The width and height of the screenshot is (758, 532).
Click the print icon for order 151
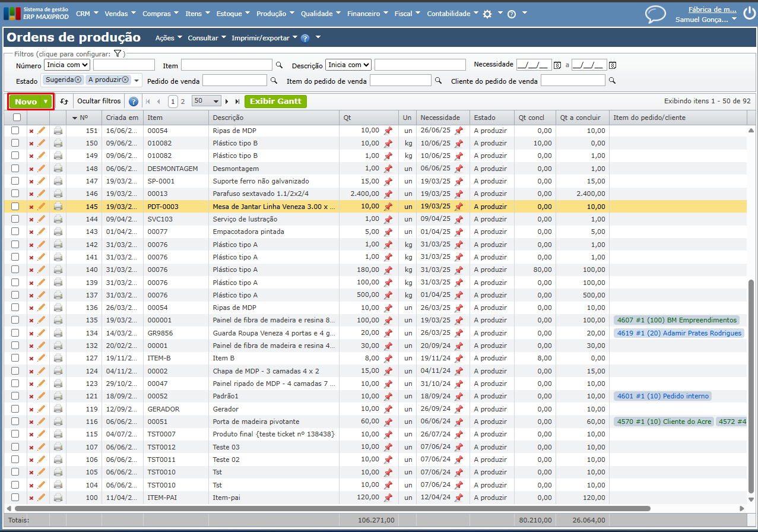click(58, 131)
